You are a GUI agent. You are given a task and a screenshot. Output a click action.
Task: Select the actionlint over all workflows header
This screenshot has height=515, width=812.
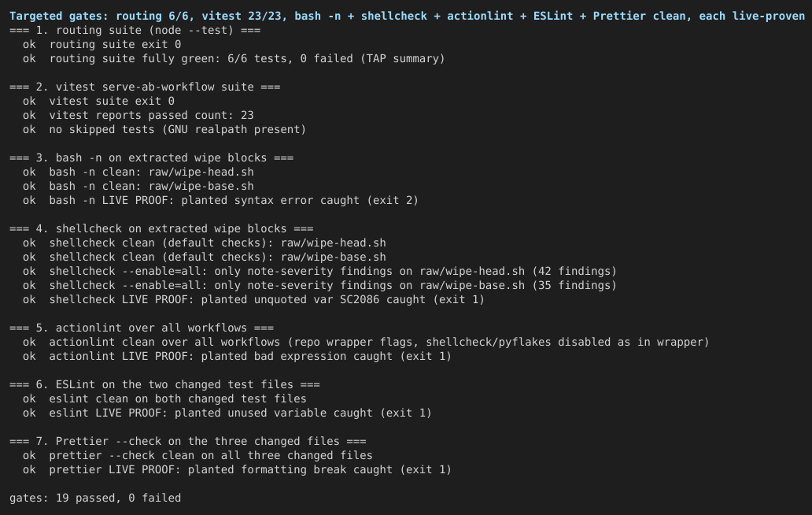[x=142, y=328]
